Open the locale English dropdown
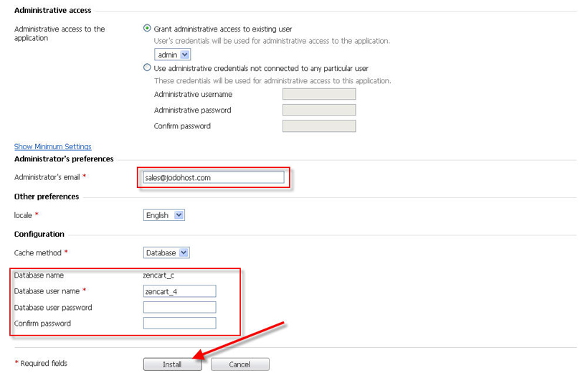 tap(164, 215)
